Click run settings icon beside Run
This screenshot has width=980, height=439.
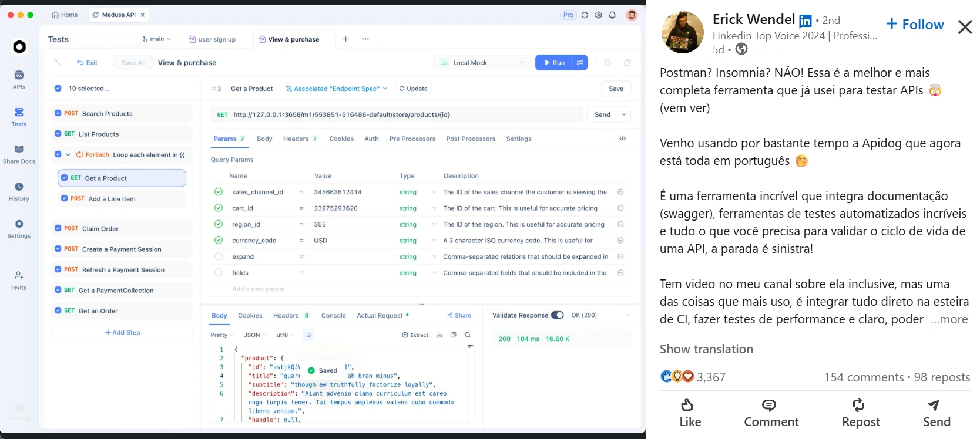tap(580, 62)
